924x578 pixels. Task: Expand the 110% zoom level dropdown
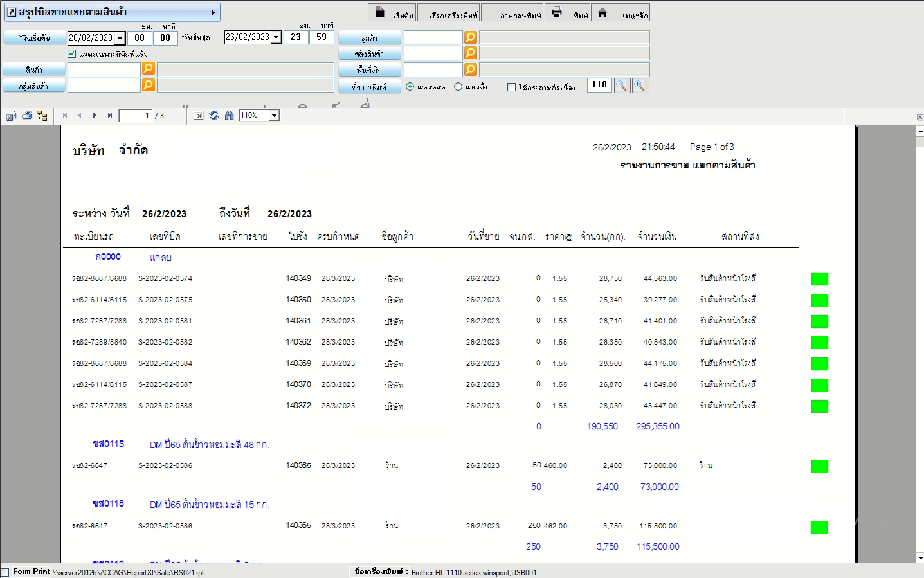pos(274,116)
